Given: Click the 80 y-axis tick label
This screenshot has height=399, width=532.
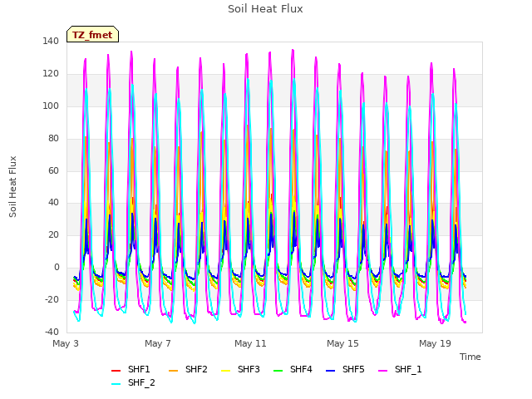Looking at the screenshot, I should (x=53, y=139).
